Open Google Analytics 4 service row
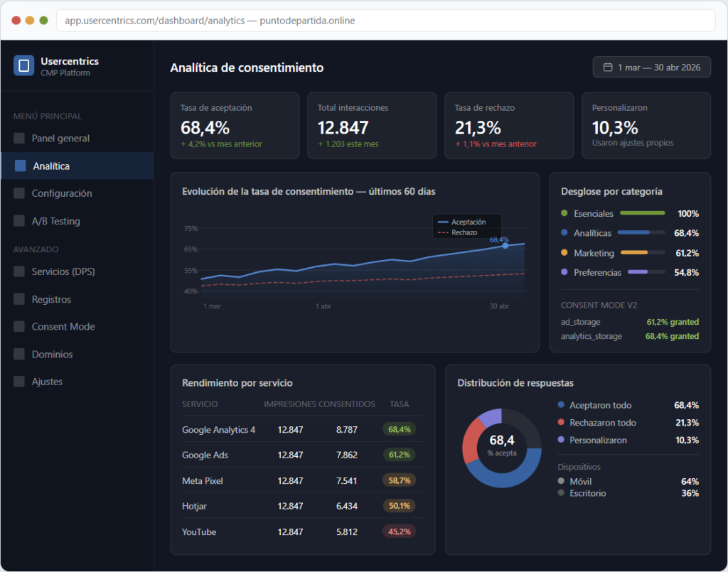The width and height of the screenshot is (728, 572). coord(219,429)
